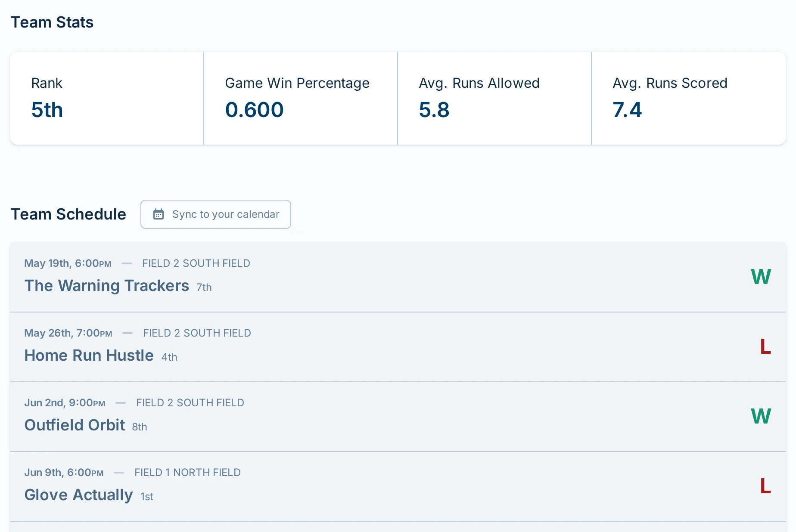
Task: Click the Rank 5th stat value
Action: pyautogui.click(x=47, y=110)
